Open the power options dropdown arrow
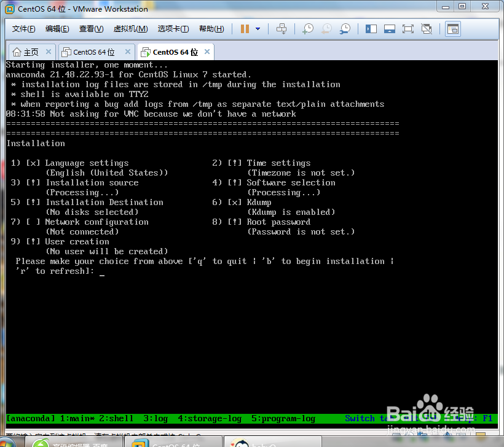The width and height of the screenshot is (504, 447). [x=258, y=29]
